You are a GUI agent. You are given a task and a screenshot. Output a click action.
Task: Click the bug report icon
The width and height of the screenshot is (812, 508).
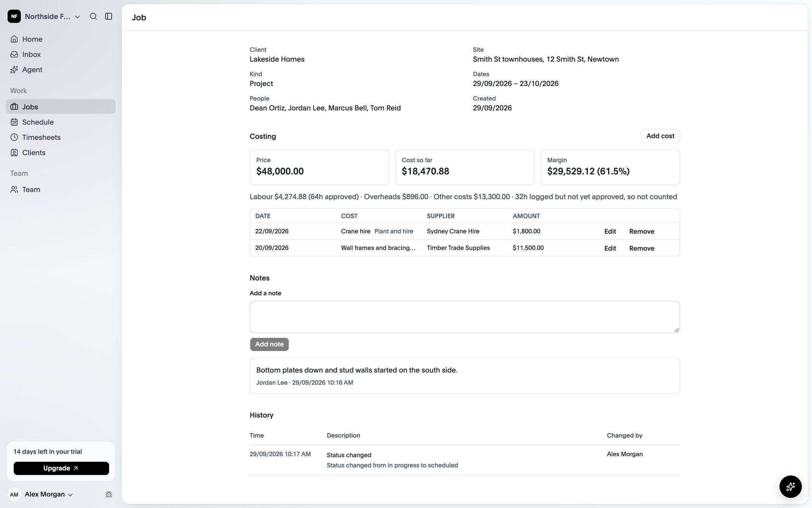click(x=109, y=494)
